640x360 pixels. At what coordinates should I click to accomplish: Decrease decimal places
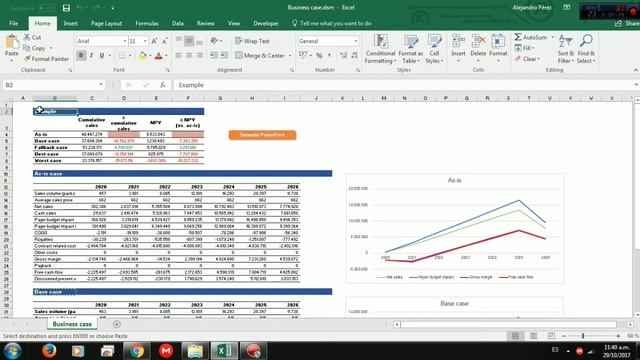[x=354, y=56]
